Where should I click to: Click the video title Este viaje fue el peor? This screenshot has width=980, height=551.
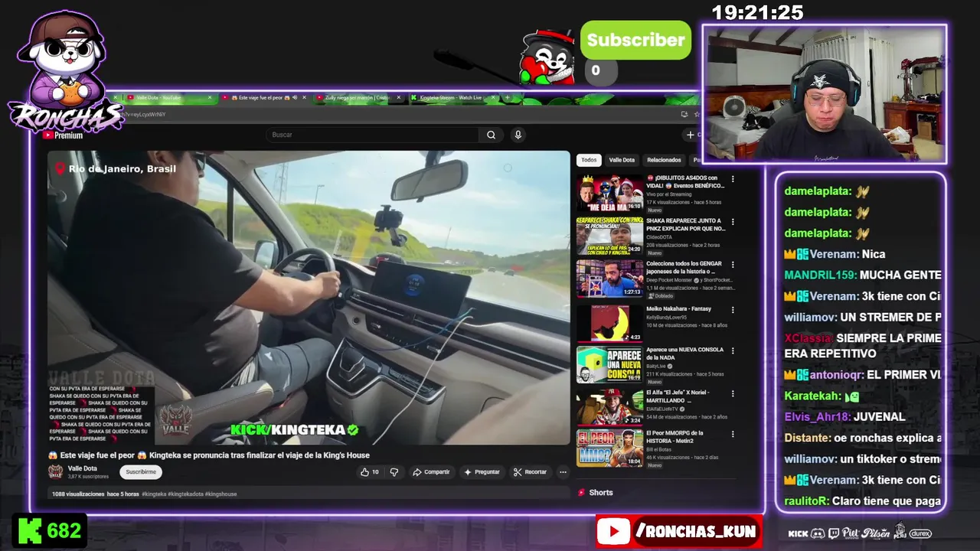(x=209, y=455)
